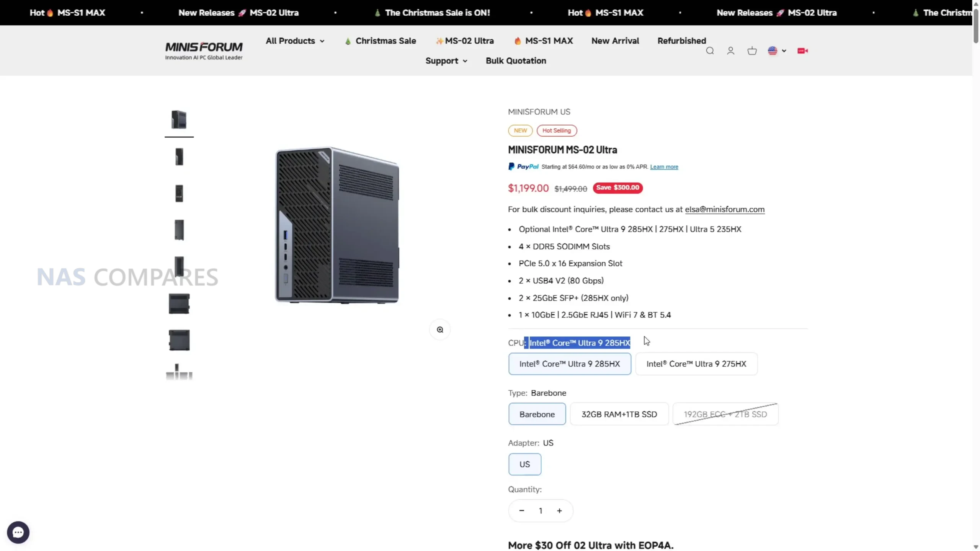Click the PayPal Learn more link
Viewport: 980px width, 551px height.
[x=664, y=167]
